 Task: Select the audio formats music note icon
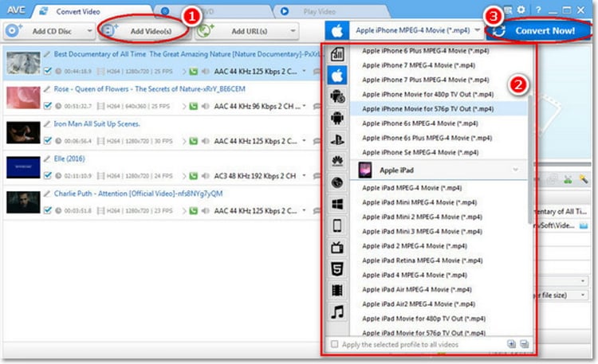337,311
